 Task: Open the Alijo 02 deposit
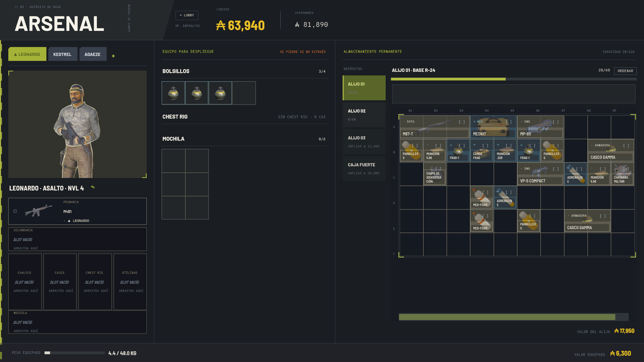pyautogui.click(x=364, y=115)
